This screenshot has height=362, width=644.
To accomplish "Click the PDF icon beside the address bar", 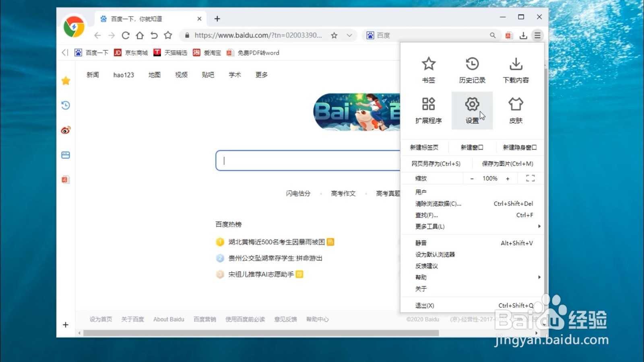I will click(509, 35).
